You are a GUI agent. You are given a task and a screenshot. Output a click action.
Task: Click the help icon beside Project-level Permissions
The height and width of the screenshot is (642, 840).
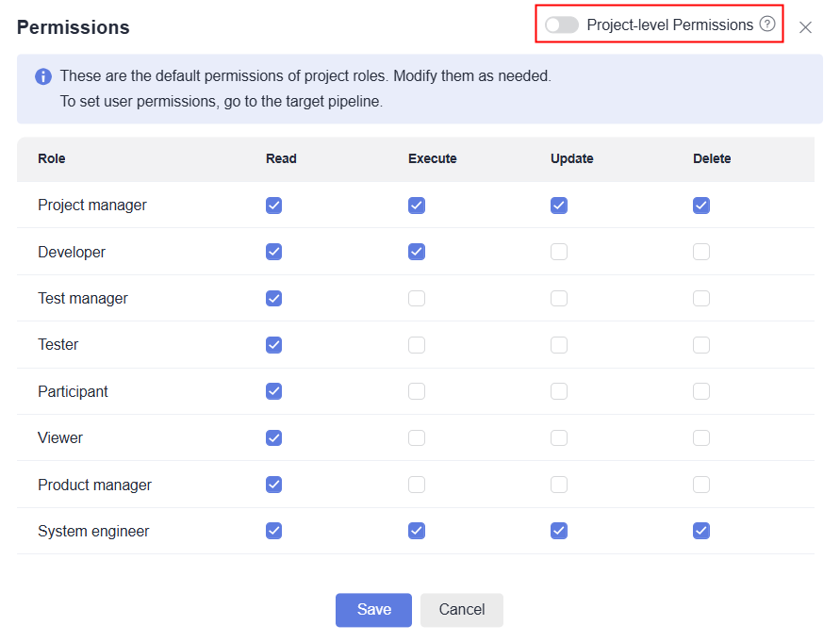pos(767,25)
